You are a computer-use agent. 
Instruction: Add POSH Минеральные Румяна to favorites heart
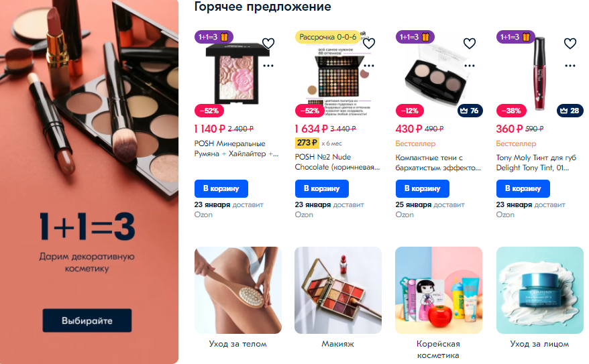(x=268, y=44)
